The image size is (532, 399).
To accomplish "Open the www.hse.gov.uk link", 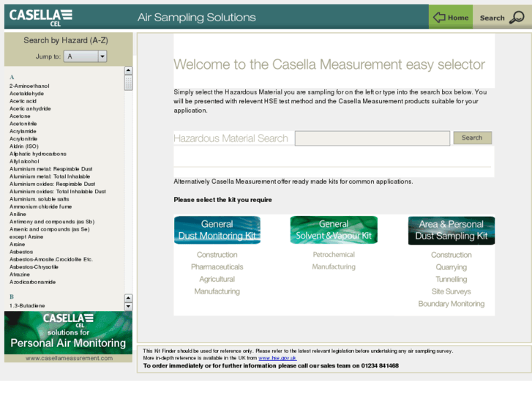I will tap(277, 358).
